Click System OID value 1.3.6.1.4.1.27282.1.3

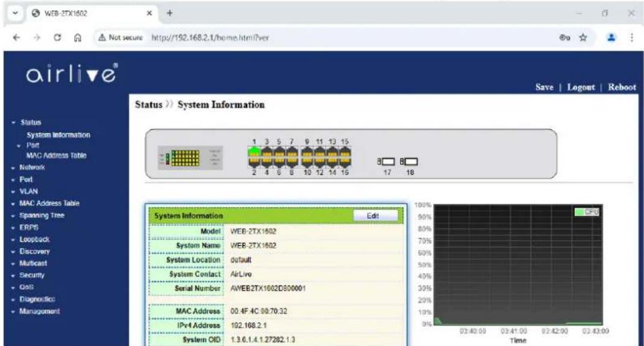click(262, 340)
